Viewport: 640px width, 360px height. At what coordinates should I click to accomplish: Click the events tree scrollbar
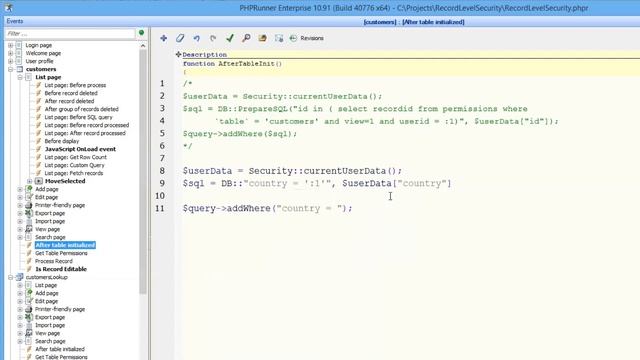[142, 171]
